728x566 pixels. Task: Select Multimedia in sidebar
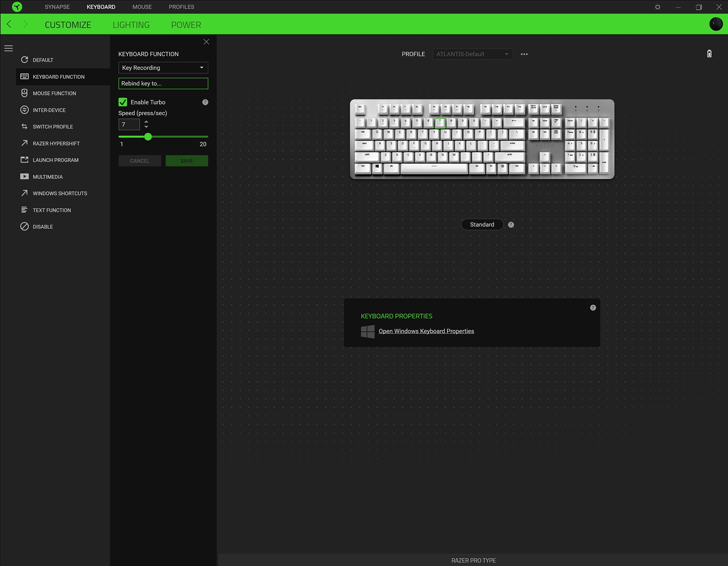tap(63, 177)
